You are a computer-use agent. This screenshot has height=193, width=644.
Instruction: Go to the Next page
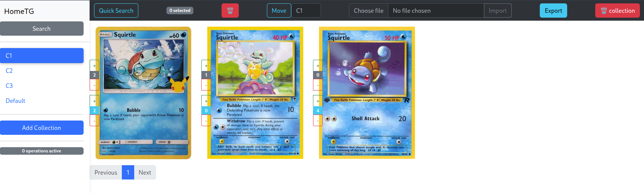[145, 172]
